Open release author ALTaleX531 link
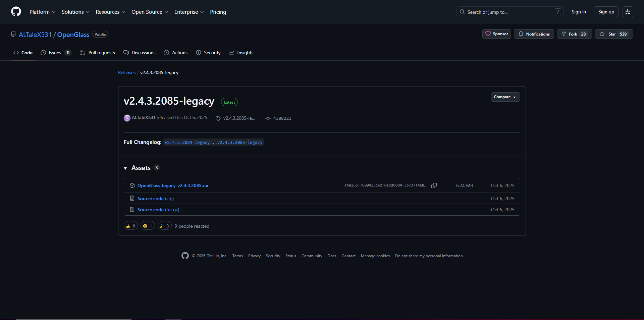Screen dimensions: 644x320 tap(144, 117)
